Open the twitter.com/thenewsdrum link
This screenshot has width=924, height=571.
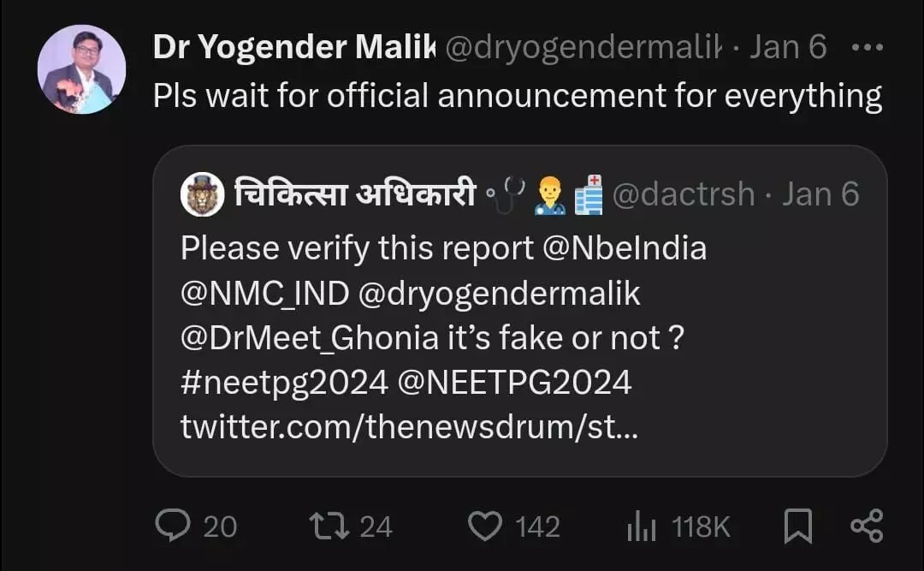pyautogui.click(x=408, y=427)
